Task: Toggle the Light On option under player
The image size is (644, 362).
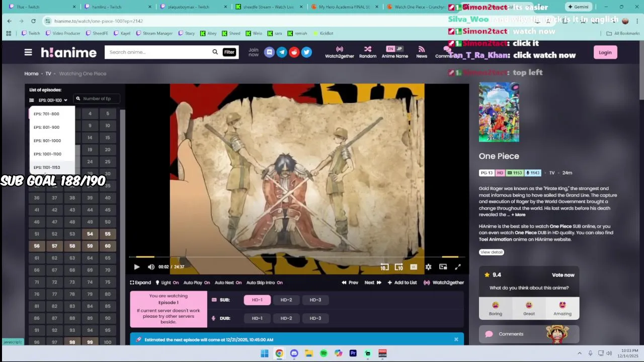Action: (167, 283)
